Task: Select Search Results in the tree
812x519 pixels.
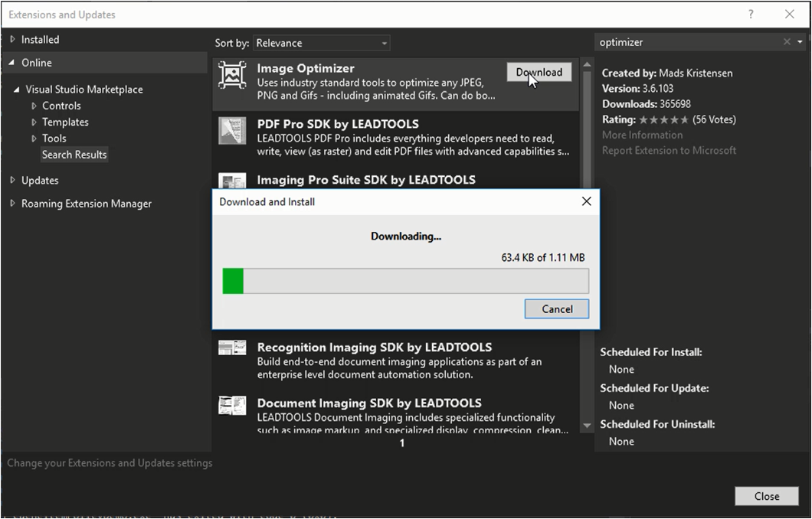Action: (74, 154)
